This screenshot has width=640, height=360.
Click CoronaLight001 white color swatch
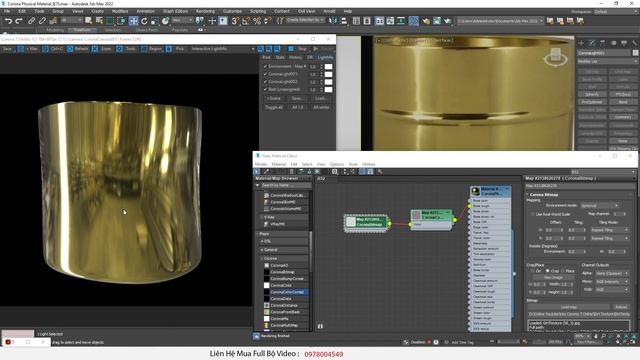coord(329,74)
